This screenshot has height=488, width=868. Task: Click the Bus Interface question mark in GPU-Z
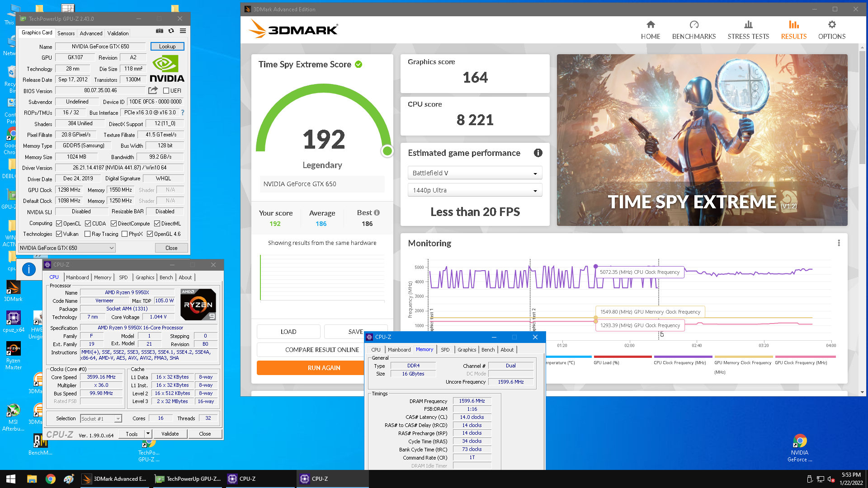pyautogui.click(x=183, y=113)
